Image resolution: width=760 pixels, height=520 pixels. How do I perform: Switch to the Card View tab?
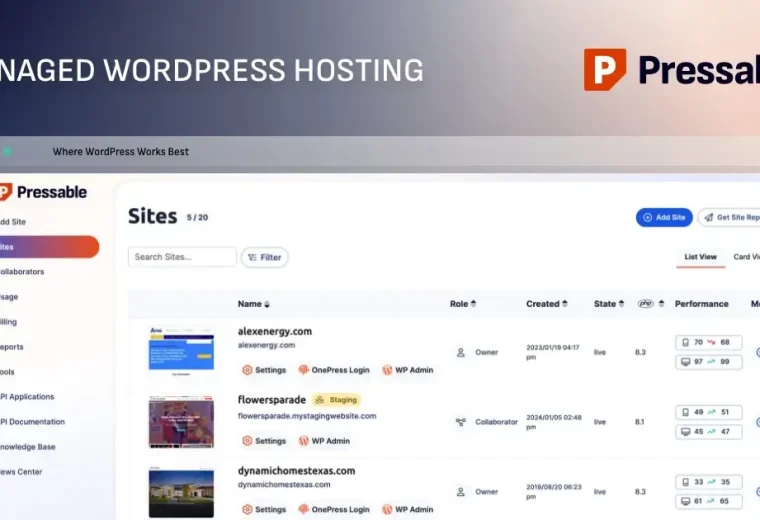[x=746, y=257]
